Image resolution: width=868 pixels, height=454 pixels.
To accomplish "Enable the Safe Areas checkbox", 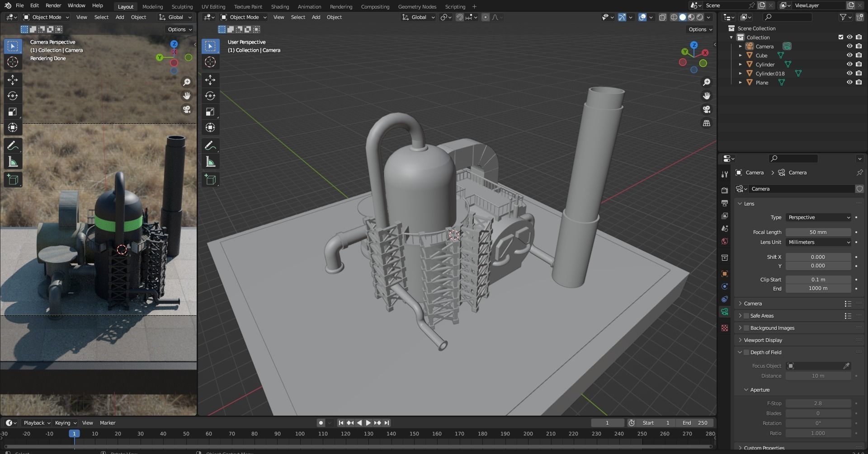I will point(746,316).
